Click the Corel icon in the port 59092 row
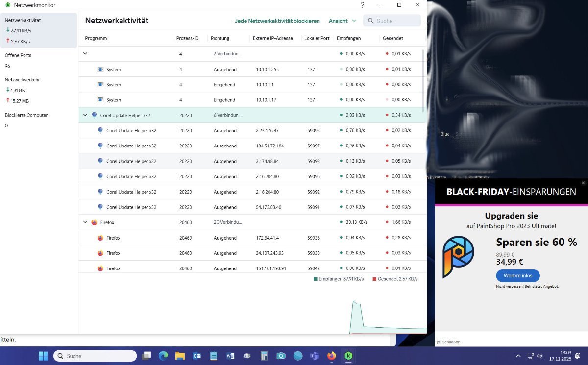This screenshot has height=365, width=588. coord(100,192)
